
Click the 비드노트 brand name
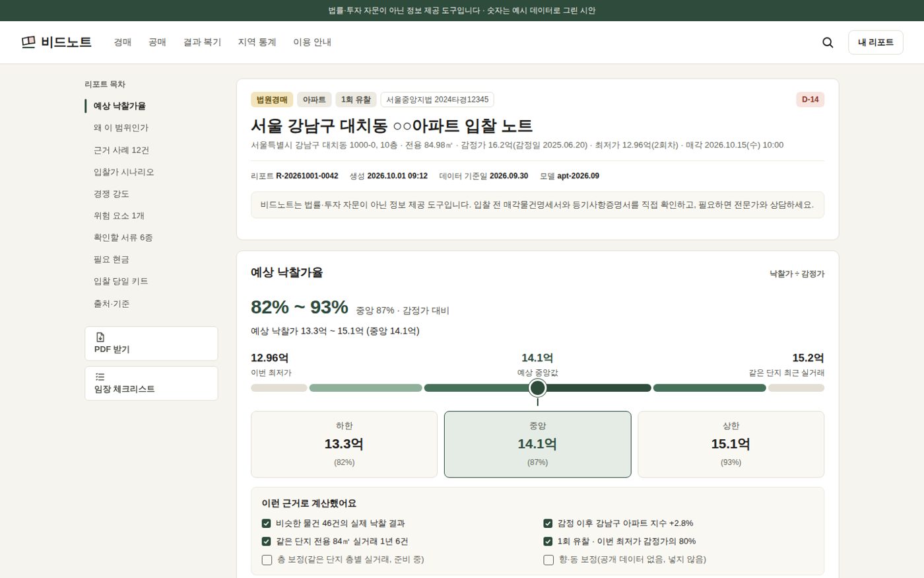(66, 42)
